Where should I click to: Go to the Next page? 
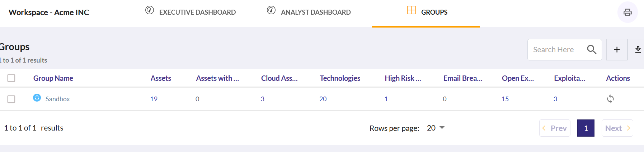(x=617, y=128)
